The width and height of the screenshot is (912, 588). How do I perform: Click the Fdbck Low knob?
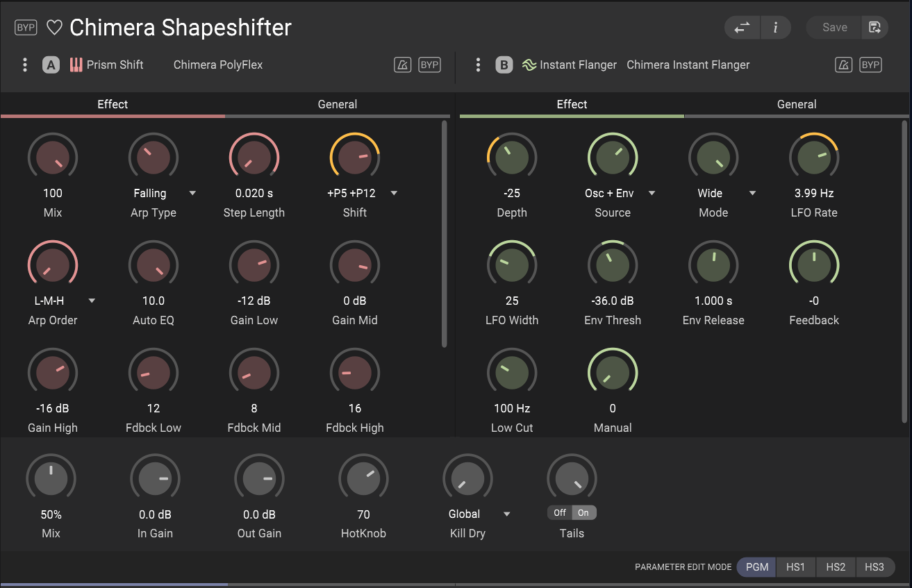pos(154,373)
